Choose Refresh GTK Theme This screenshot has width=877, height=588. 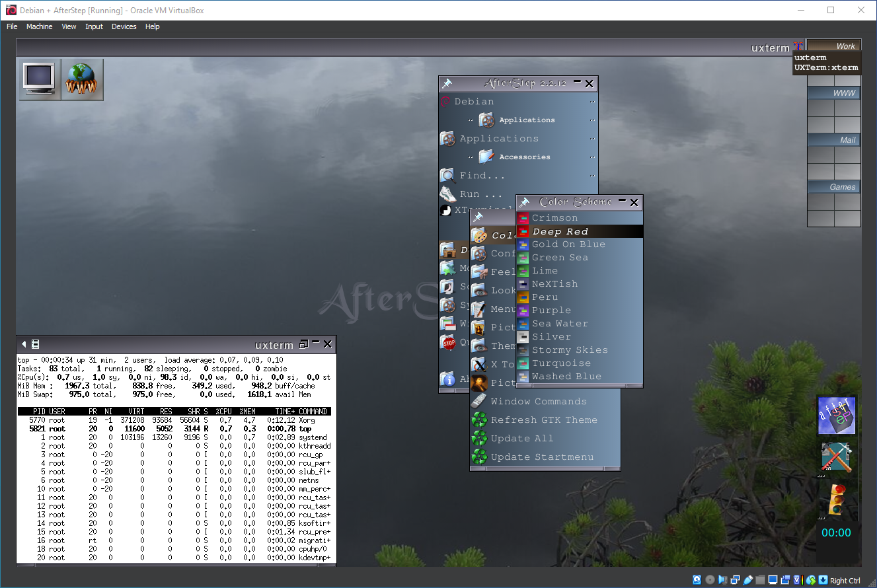[543, 420]
